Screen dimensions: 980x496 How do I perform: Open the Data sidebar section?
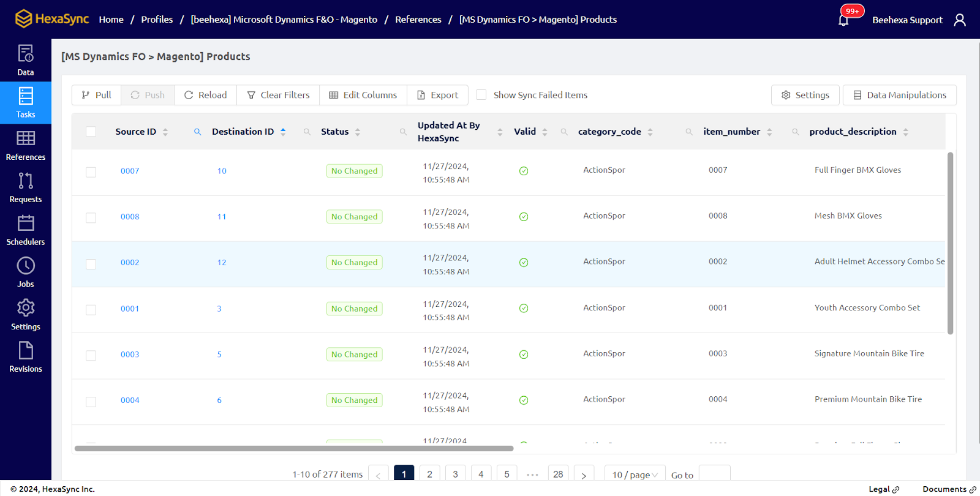26,61
